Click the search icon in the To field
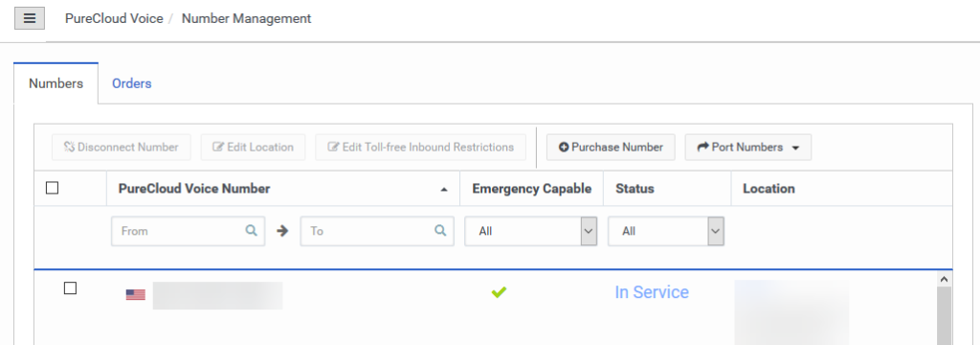The height and width of the screenshot is (345, 980). 440,230
